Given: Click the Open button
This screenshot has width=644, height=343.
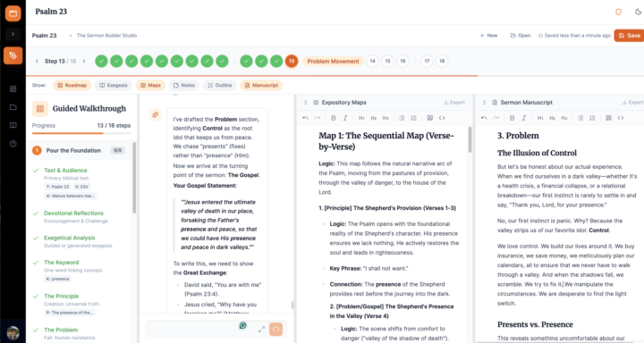Looking at the screenshot, I should (521, 36).
